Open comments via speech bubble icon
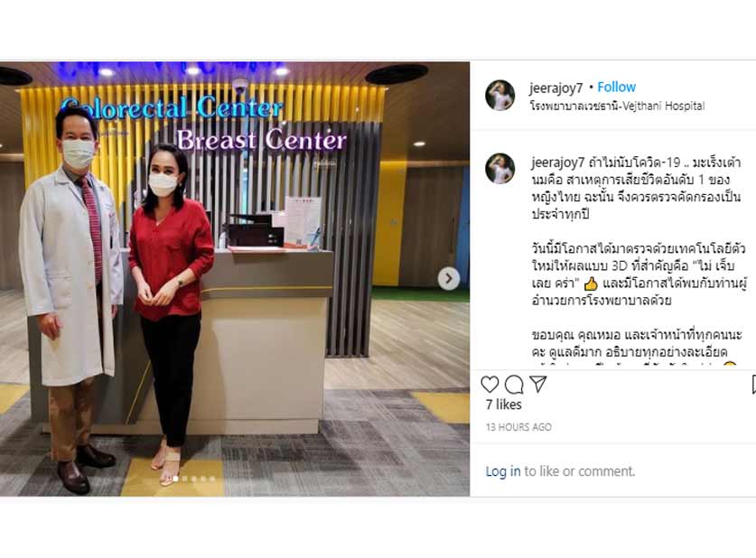Viewport: 756px width, 558px height. click(514, 385)
